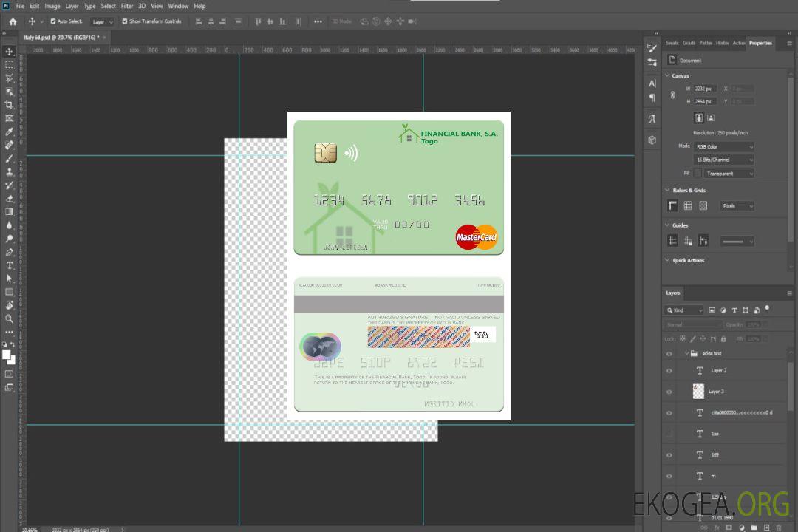
Task: Click the canvas width input field
Action: coord(705,89)
